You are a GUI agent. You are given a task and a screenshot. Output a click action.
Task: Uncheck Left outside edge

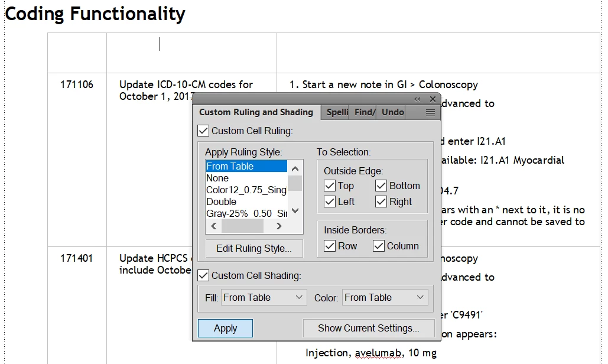(x=330, y=201)
